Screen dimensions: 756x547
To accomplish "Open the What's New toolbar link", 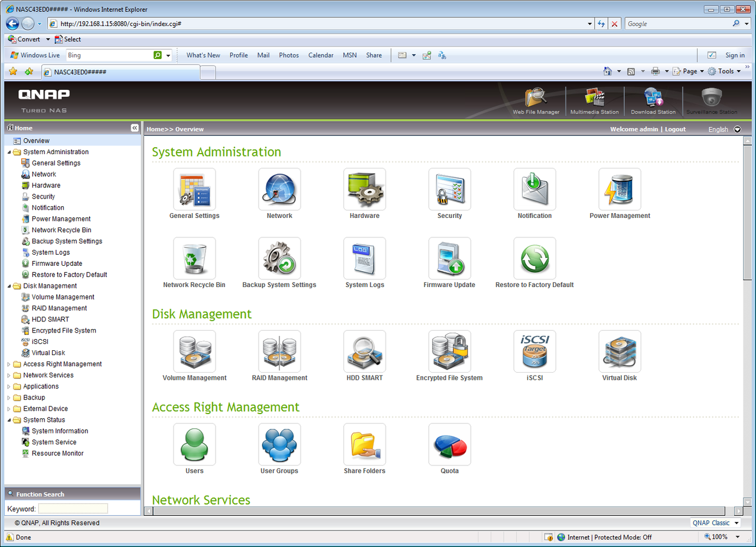I will 203,55.
